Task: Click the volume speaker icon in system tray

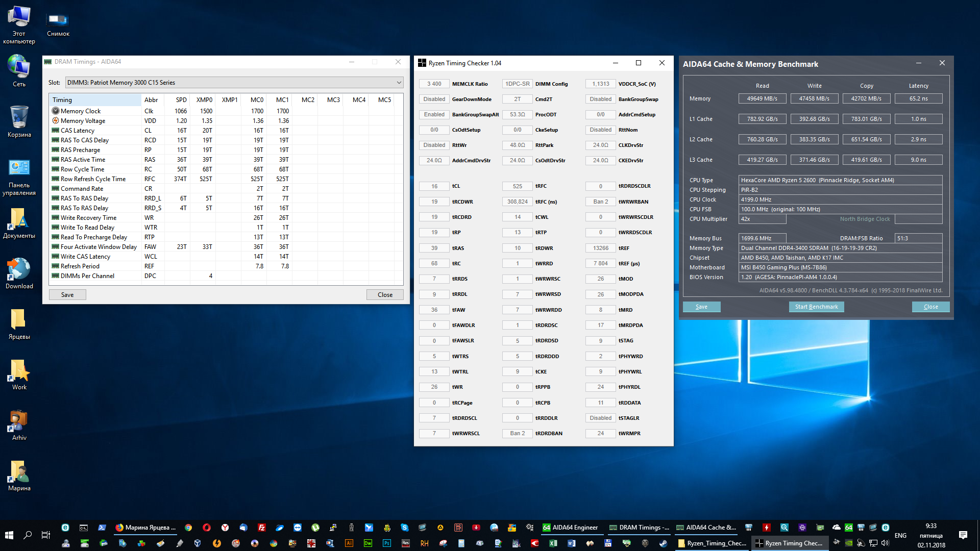Action: (x=885, y=543)
